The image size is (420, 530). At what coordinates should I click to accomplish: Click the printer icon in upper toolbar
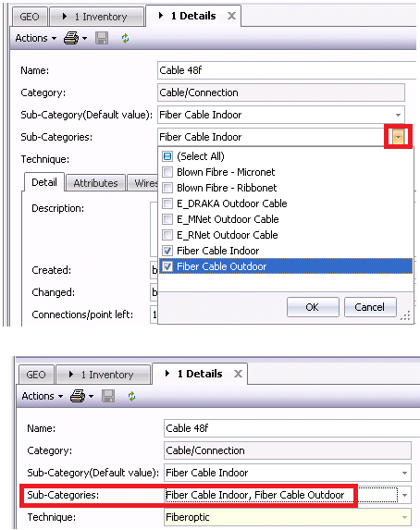[71, 38]
